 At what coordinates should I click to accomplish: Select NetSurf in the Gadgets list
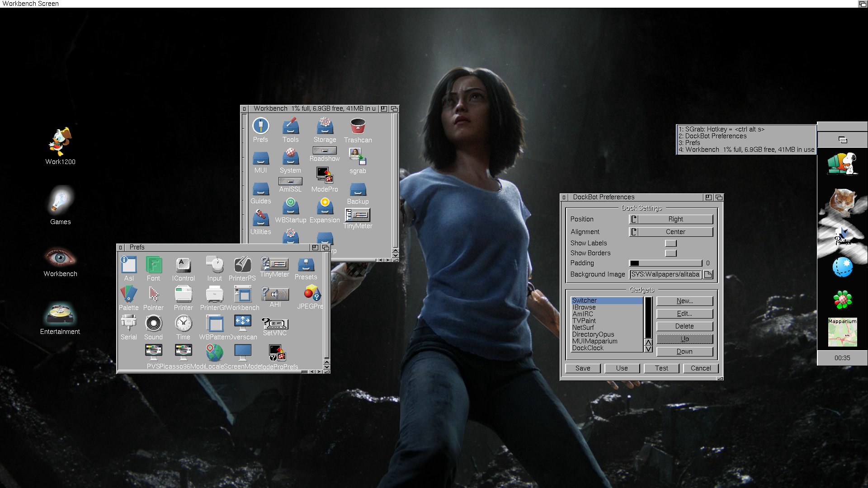click(607, 328)
